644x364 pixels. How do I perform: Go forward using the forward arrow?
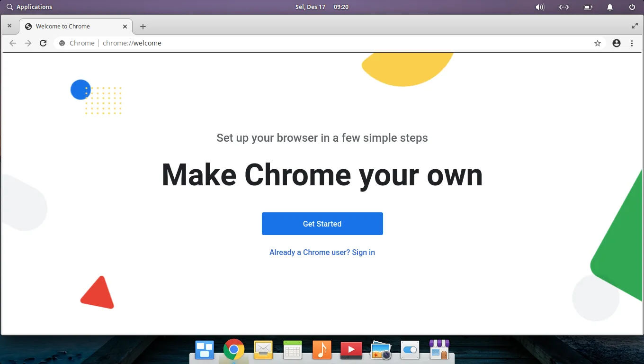tap(28, 43)
